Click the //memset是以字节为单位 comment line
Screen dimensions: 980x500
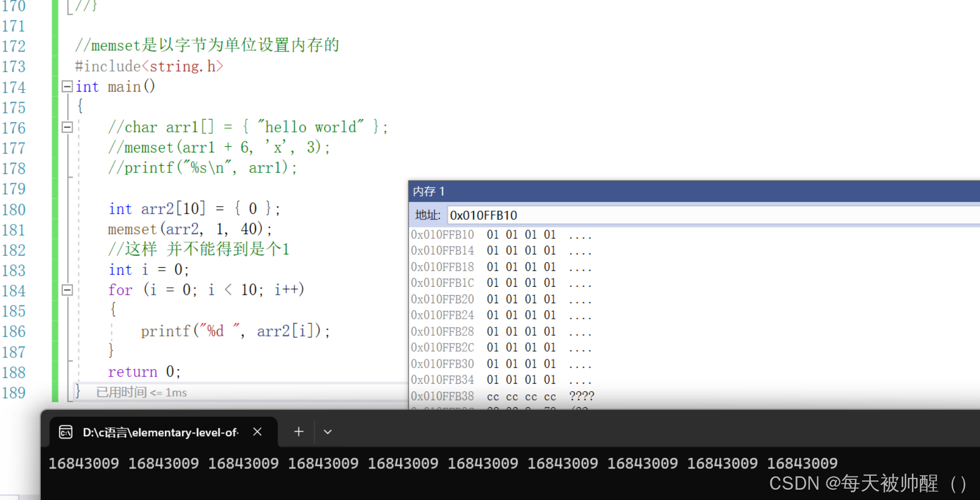coord(207,45)
